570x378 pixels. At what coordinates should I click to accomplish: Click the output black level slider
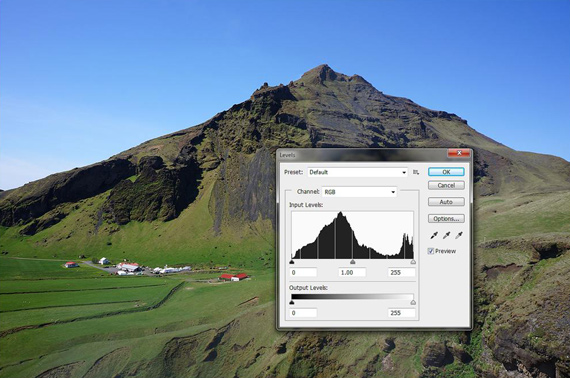pos(292,302)
